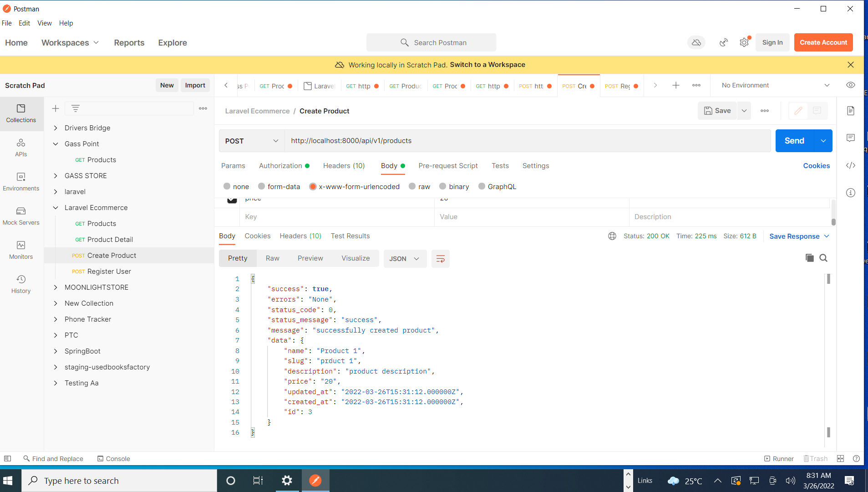Image resolution: width=868 pixels, height=492 pixels.
Task: Open the Environments sidebar panel
Action: (21, 182)
